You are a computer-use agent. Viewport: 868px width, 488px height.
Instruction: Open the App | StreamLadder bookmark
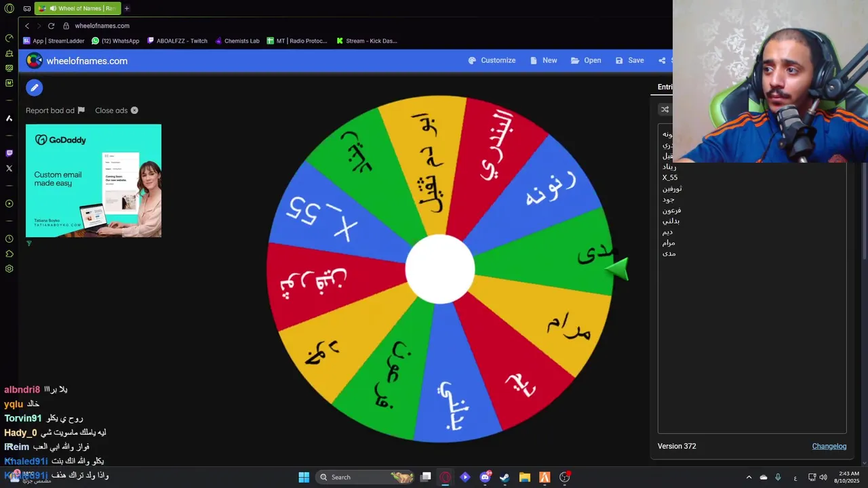tap(54, 41)
